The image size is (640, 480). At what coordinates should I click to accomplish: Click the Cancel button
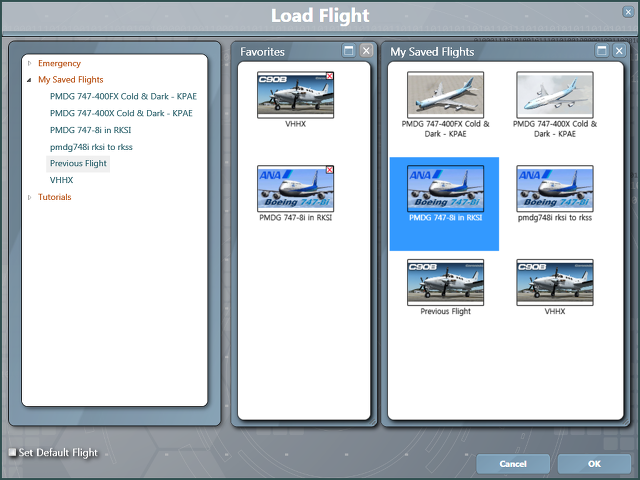(x=513, y=464)
